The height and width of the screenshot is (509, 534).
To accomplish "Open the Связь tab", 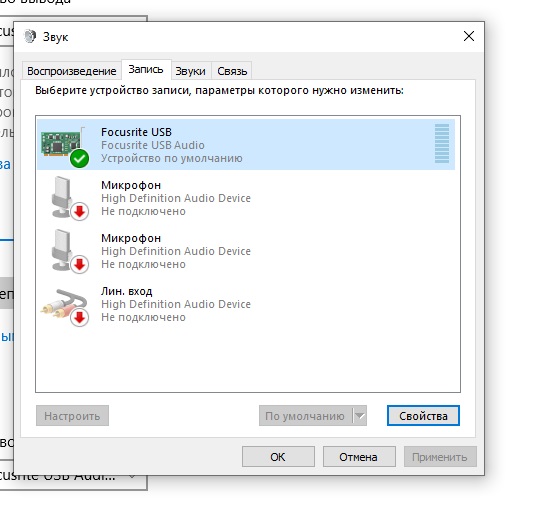I will click(232, 71).
